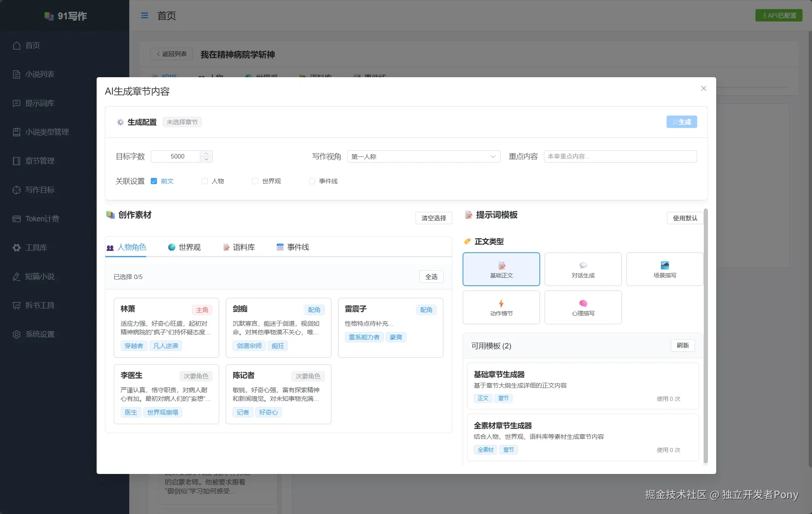Disable the 前文 checkbox
This screenshot has width=812, height=514.
[x=153, y=181]
